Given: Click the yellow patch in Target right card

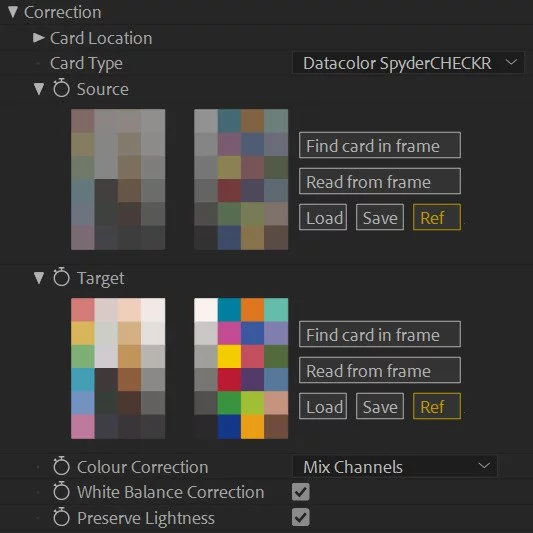Looking at the screenshot, I should click(x=229, y=356).
